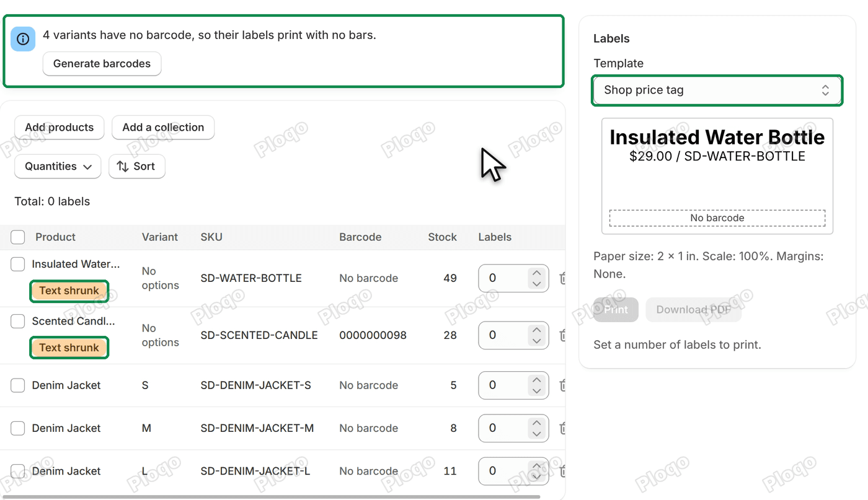
Task: Select the Denim Jacket S row checkbox
Action: [18, 385]
